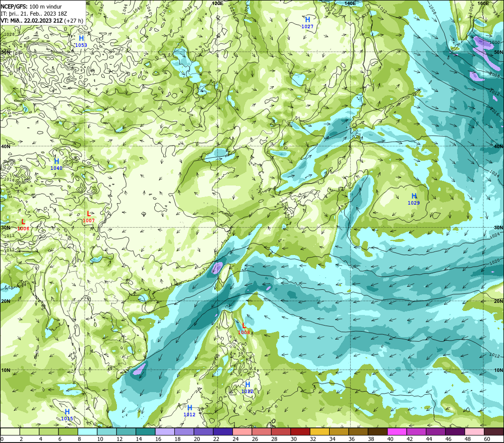This screenshot has width=504, height=443.
Task: Select the violet 20–22 legend swatch
Action: (204, 432)
